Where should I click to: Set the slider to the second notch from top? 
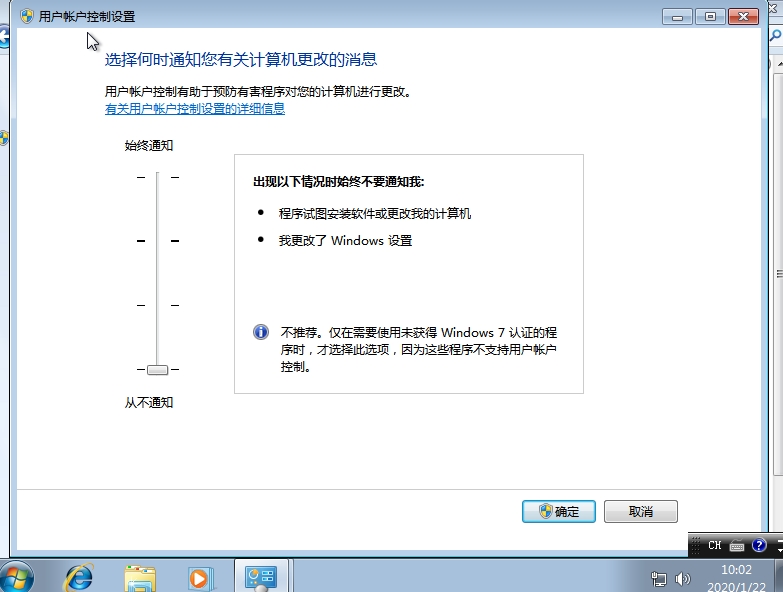click(x=157, y=241)
